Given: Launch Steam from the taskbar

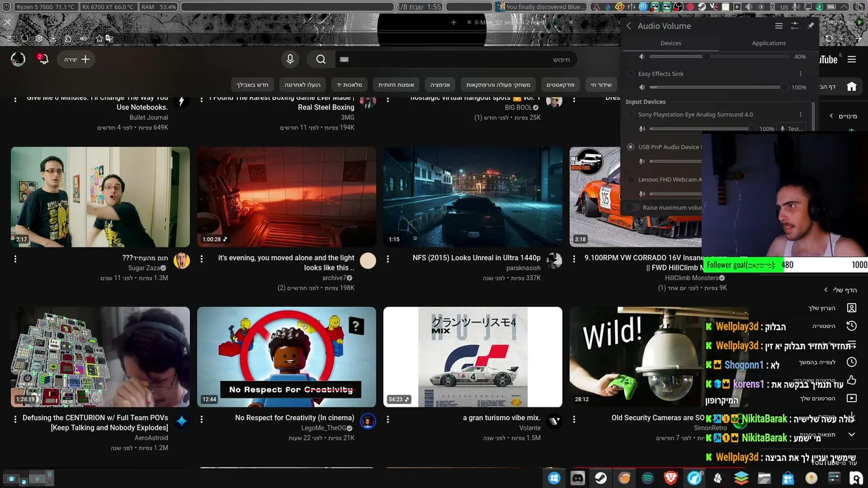Looking at the screenshot, I should (601, 478).
